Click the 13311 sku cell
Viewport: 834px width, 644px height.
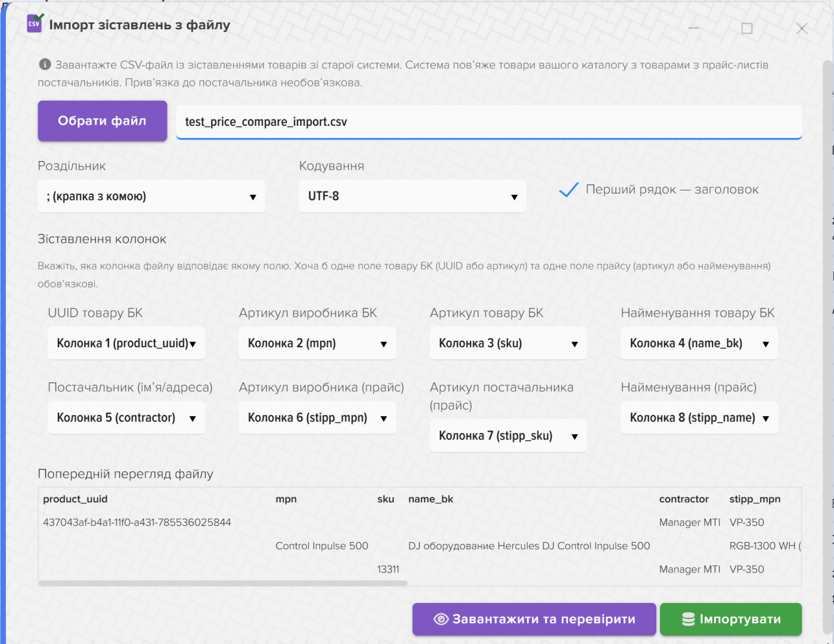388,569
